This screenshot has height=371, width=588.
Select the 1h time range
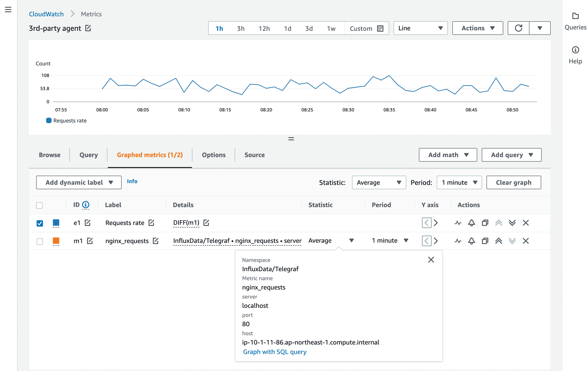219,28
